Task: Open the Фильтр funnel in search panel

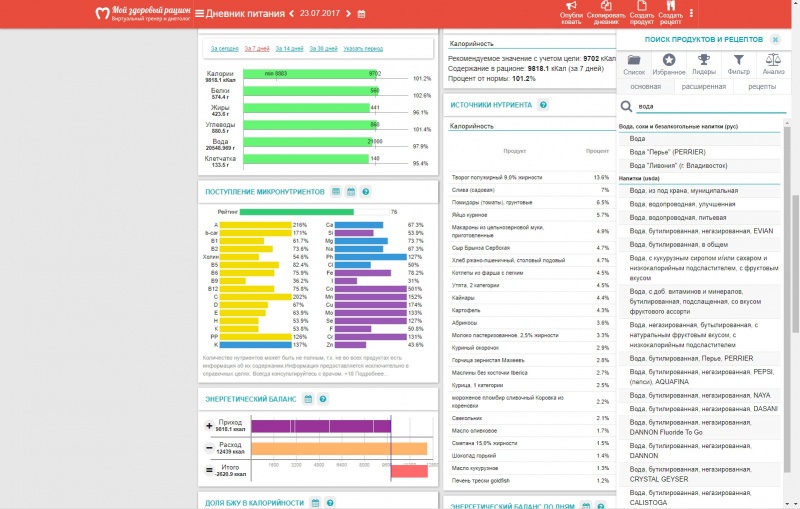Action: click(x=739, y=64)
